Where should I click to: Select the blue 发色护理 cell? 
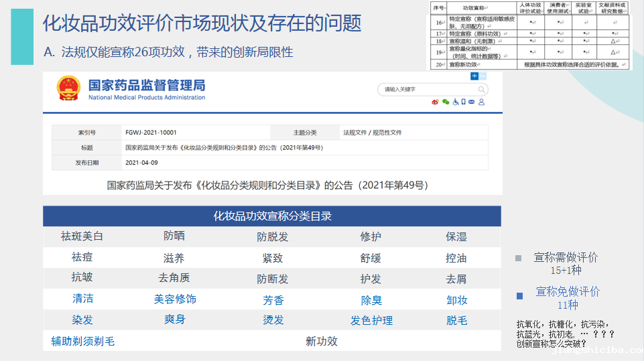(x=371, y=321)
